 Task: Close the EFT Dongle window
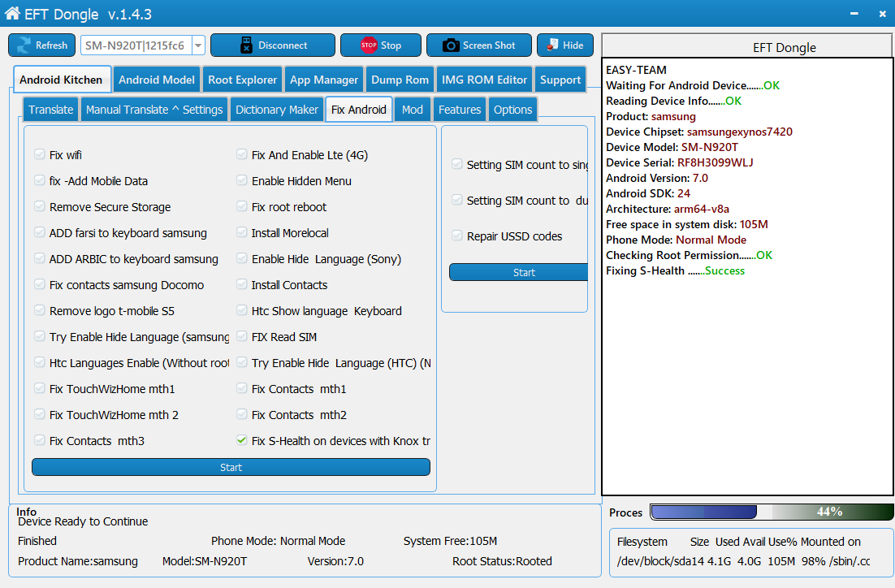point(883,13)
